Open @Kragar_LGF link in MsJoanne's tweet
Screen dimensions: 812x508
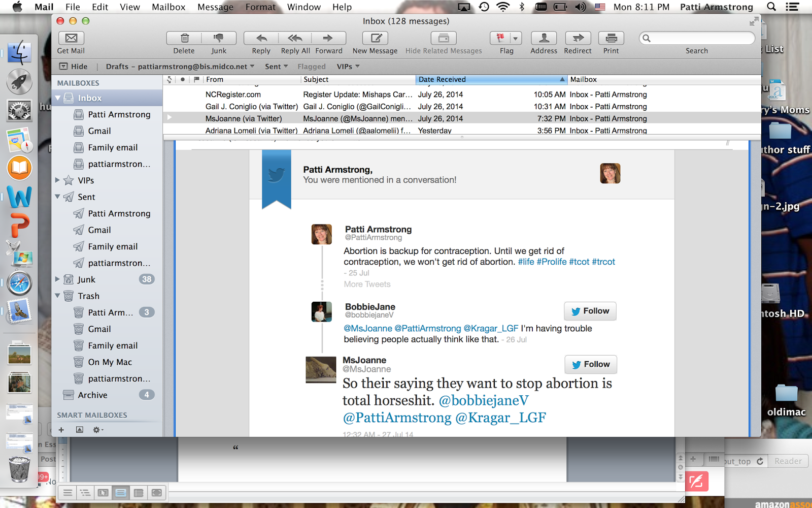(501, 418)
